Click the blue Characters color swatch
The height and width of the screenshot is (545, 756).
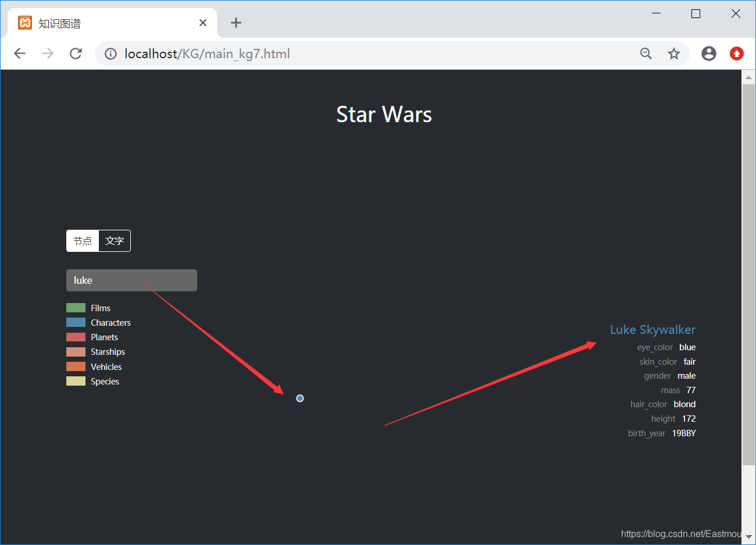tap(76, 322)
